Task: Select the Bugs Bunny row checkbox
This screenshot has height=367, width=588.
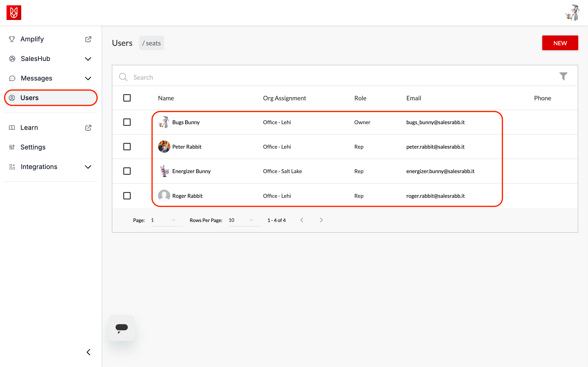Action: tap(127, 122)
